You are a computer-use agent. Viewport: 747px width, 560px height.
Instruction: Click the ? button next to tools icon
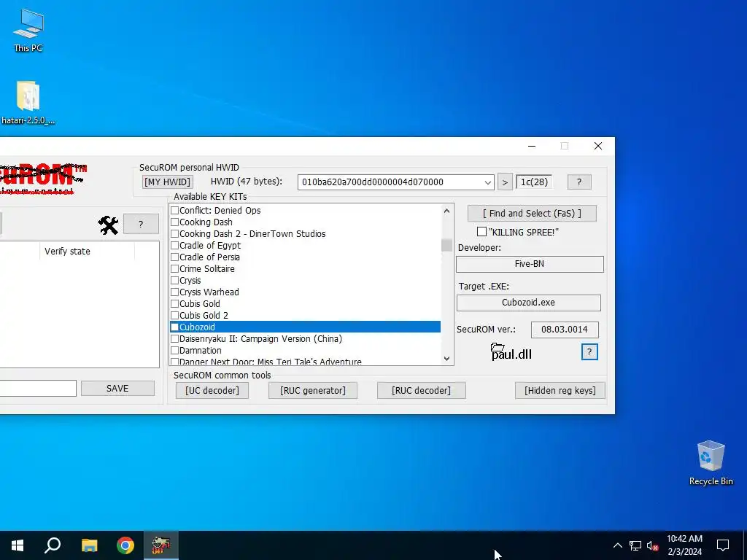point(141,225)
